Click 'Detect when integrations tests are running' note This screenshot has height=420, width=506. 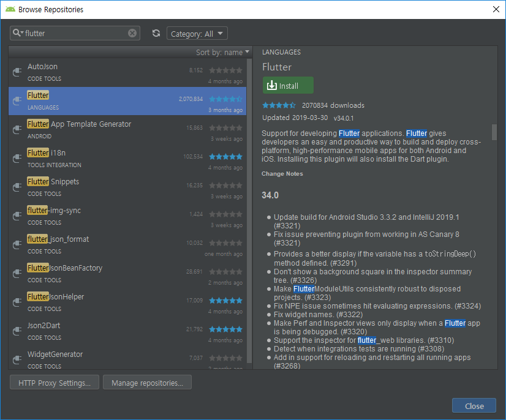click(x=359, y=349)
